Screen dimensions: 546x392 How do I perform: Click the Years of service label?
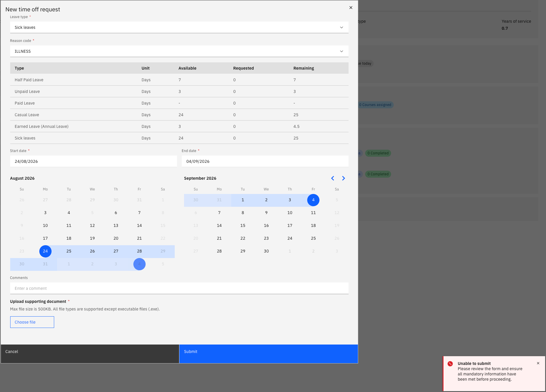pos(516,21)
